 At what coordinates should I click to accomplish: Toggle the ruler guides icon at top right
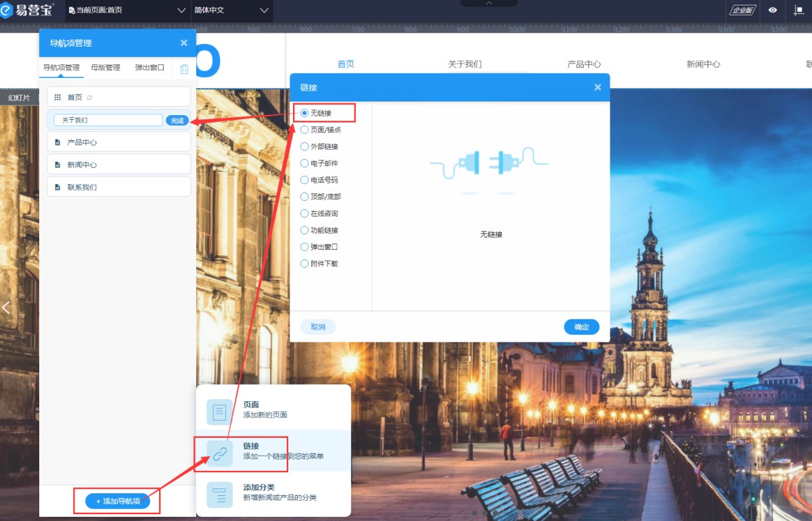coord(798,10)
